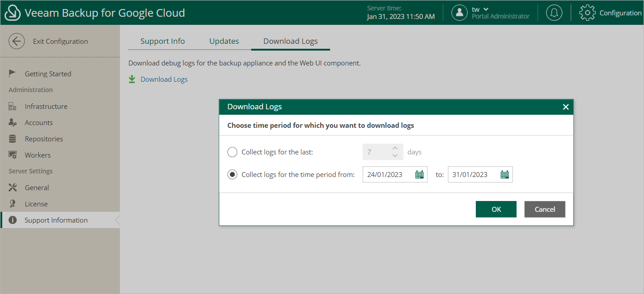Screen dimensions: 644x294
Task: Close the Download Logs dialog
Action: coord(566,107)
